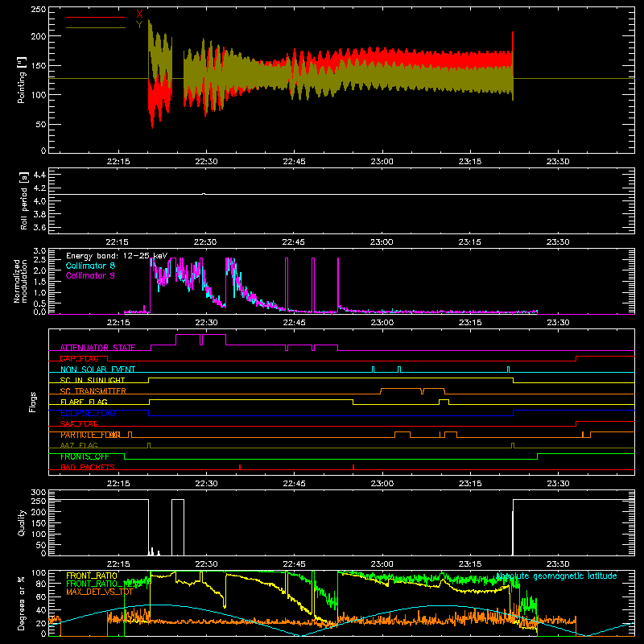
Task: Click the first NON_SOLAR_EVENT cyan pulse before 23:00
Action: 373,369
